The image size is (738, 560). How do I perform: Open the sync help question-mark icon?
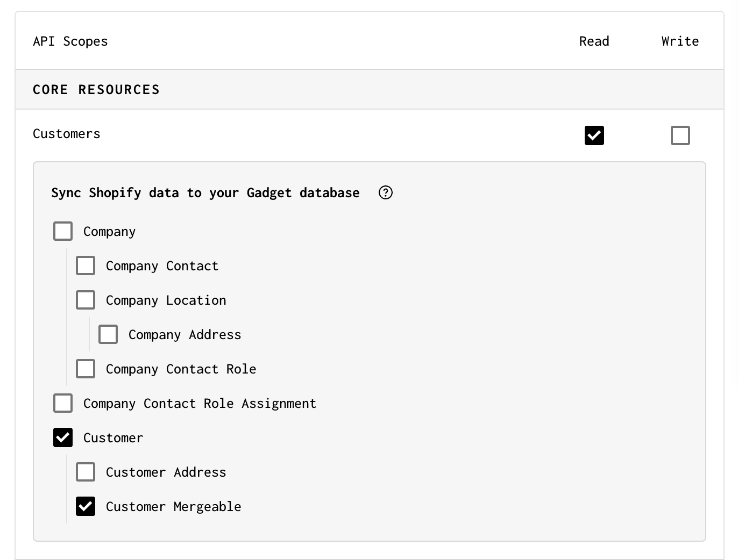pos(386,192)
